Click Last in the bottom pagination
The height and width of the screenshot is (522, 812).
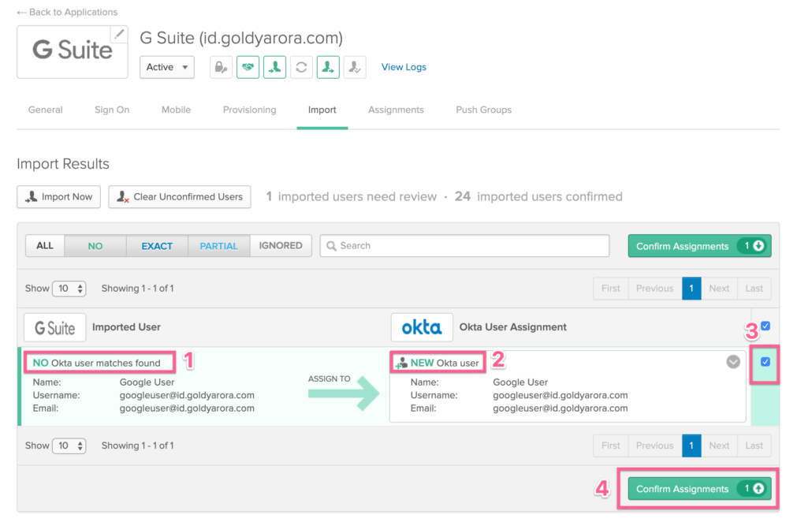(x=754, y=446)
